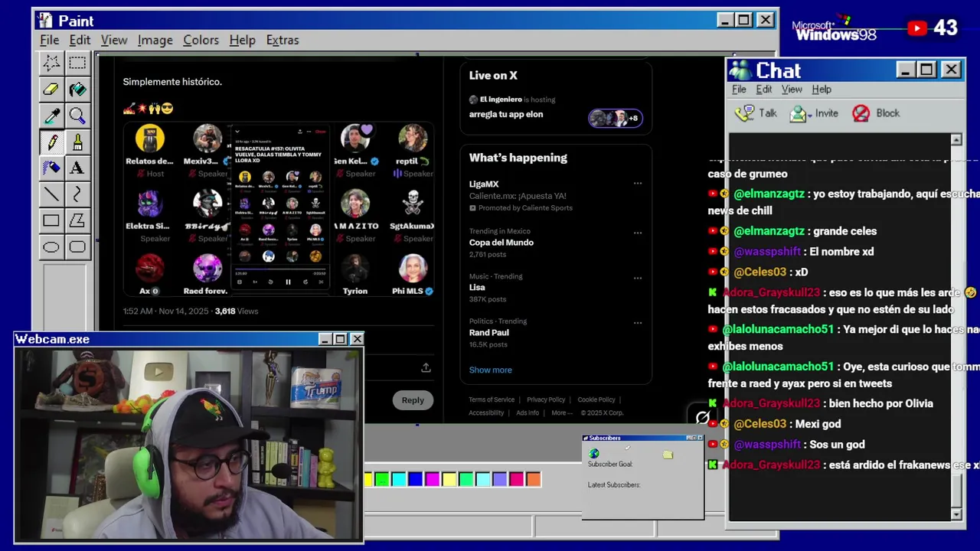
Task: Open Live on X host avatars cluster
Action: [x=616, y=118]
